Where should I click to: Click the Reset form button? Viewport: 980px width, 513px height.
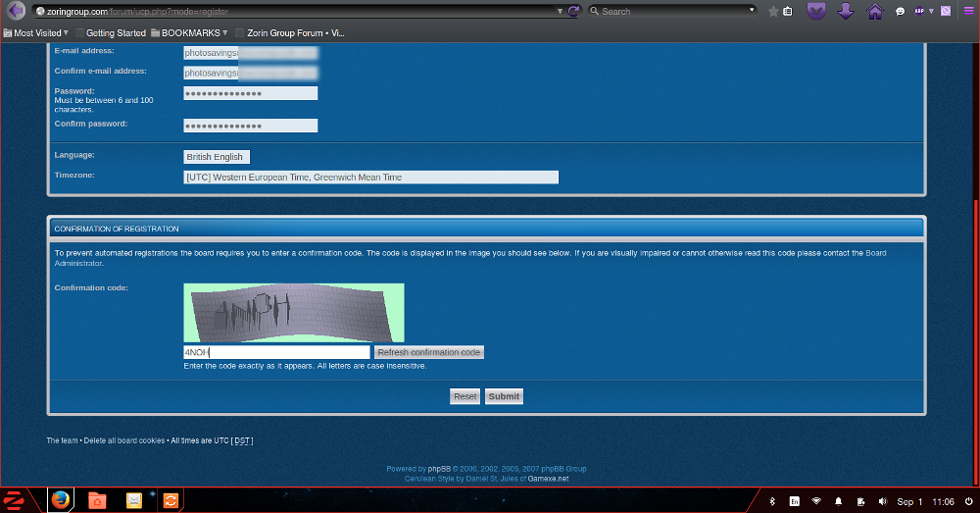click(465, 396)
